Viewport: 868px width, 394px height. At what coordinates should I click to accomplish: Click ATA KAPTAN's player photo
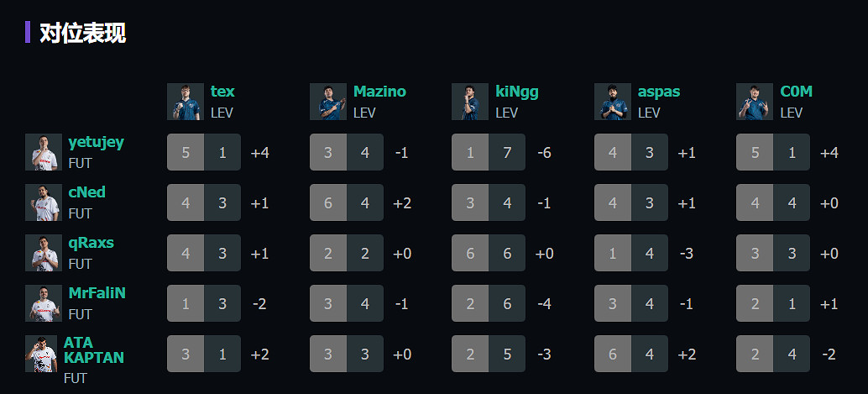point(41,354)
